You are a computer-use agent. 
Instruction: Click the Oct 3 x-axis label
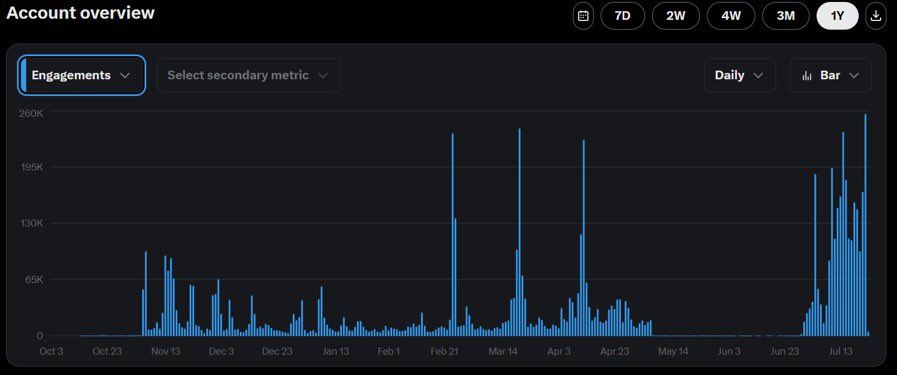click(x=51, y=351)
